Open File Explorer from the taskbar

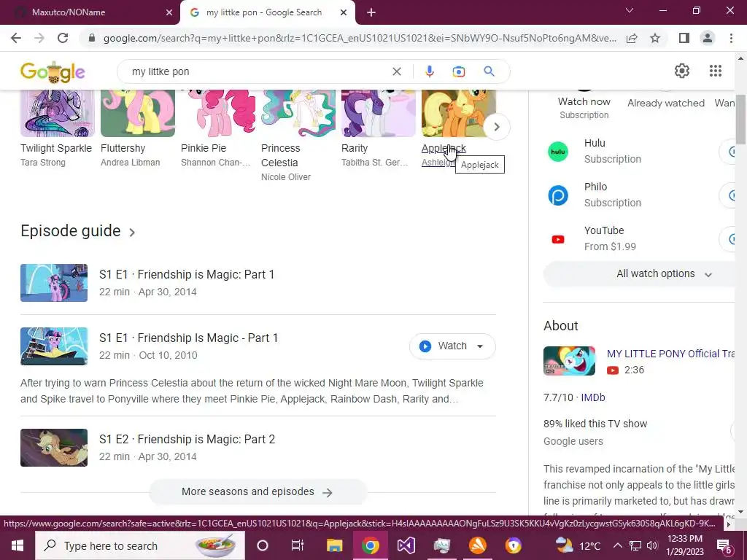pyautogui.click(x=334, y=545)
